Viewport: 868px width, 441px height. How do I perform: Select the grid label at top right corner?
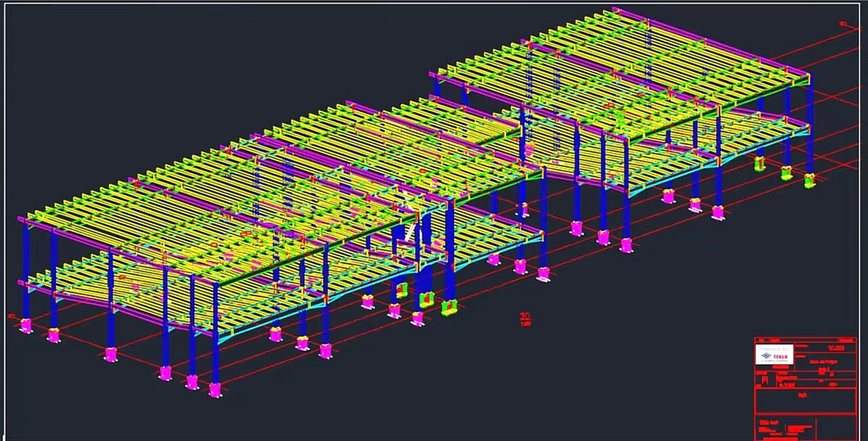pyautogui.click(x=844, y=24)
